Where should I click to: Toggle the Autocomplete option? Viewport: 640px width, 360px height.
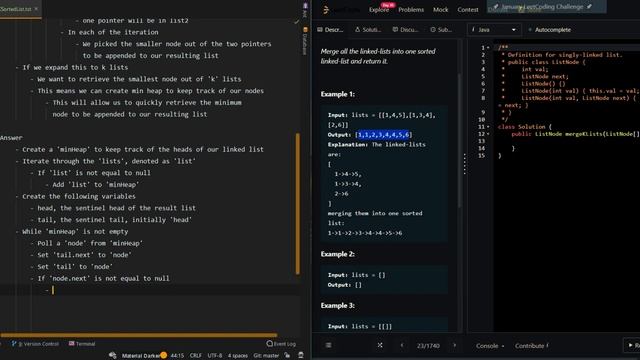pyautogui.click(x=549, y=29)
